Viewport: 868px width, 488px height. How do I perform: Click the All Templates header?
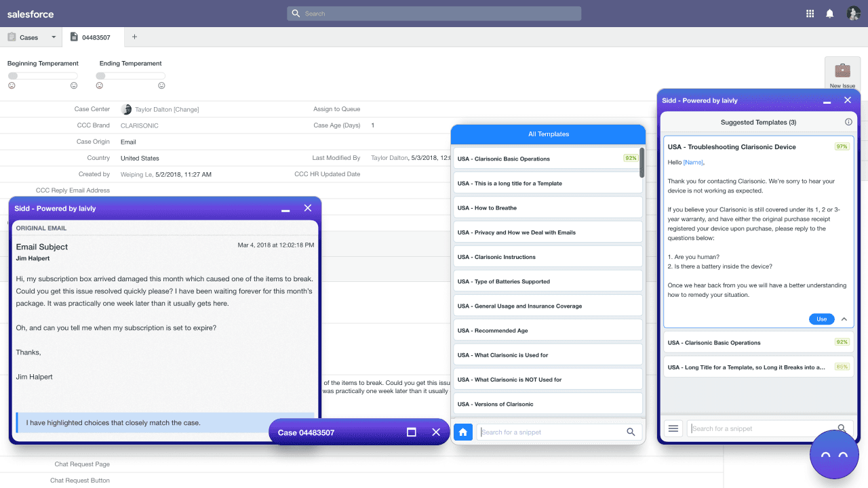548,134
